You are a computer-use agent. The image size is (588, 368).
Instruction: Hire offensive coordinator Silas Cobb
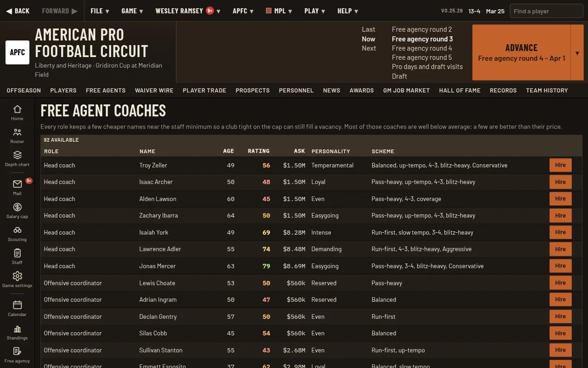[x=560, y=333]
